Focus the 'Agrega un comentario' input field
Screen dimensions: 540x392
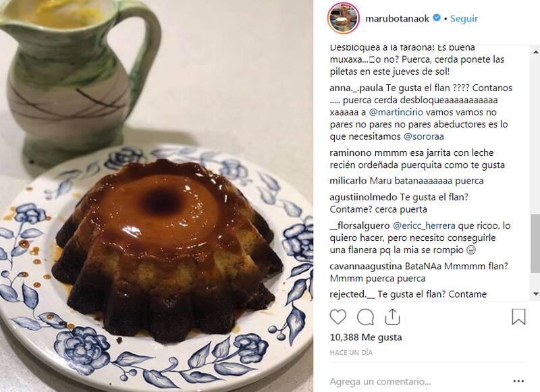point(418,381)
